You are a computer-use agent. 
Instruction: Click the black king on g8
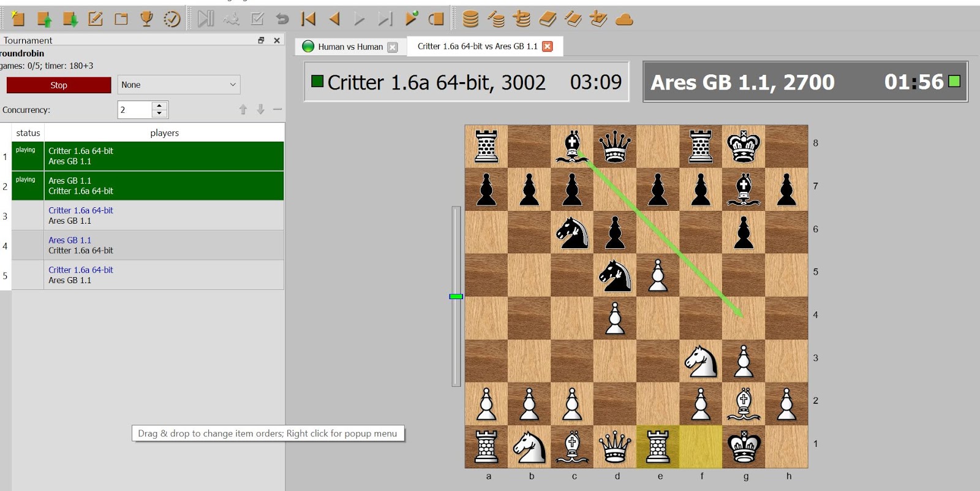coord(744,147)
